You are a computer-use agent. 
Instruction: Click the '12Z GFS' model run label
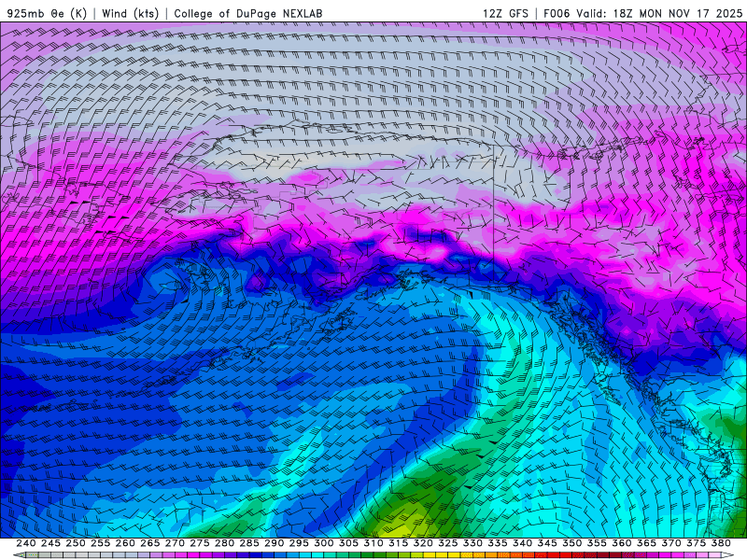pos(505,13)
